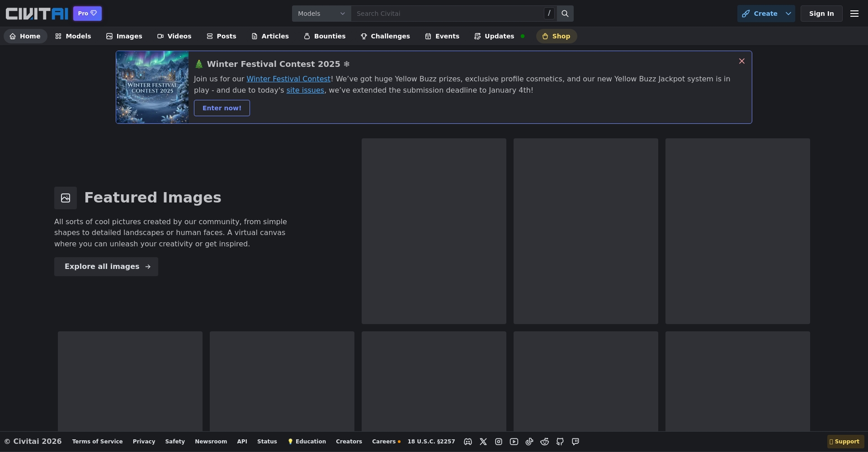Open the Discord link in footer
The width and height of the screenshot is (868, 452).
pyautogui.click(x=468, y=442)
